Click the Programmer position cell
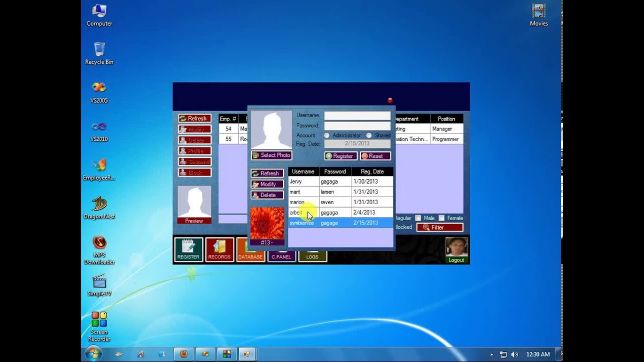 click(447, 139)
